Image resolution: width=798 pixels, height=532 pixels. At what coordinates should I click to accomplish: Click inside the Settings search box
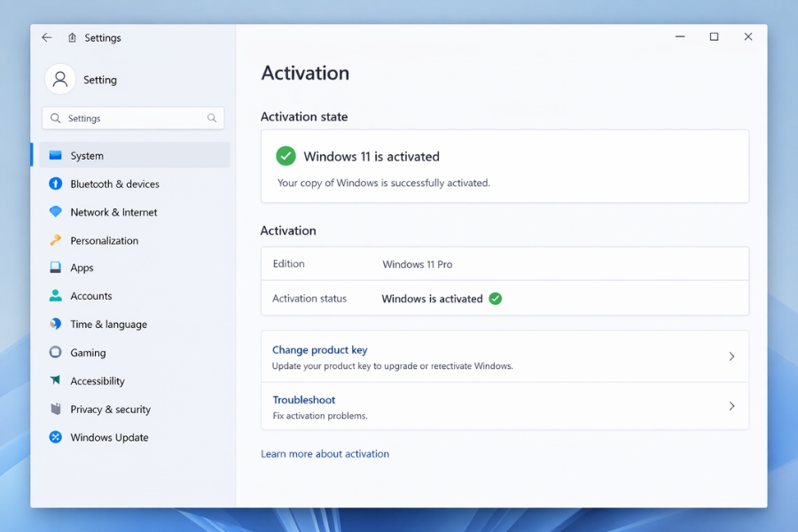124,117
